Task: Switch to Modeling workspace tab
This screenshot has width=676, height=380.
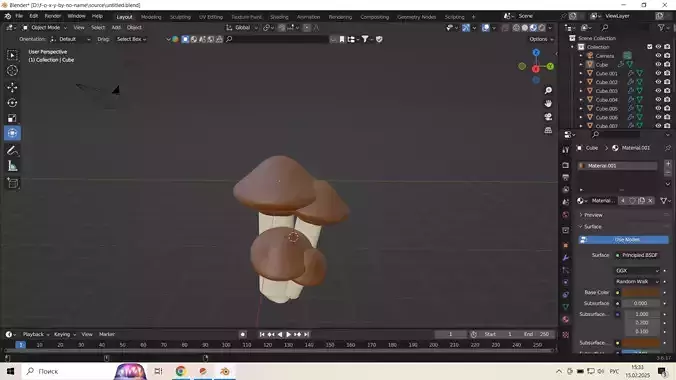Action: click(x=151, y=17)
